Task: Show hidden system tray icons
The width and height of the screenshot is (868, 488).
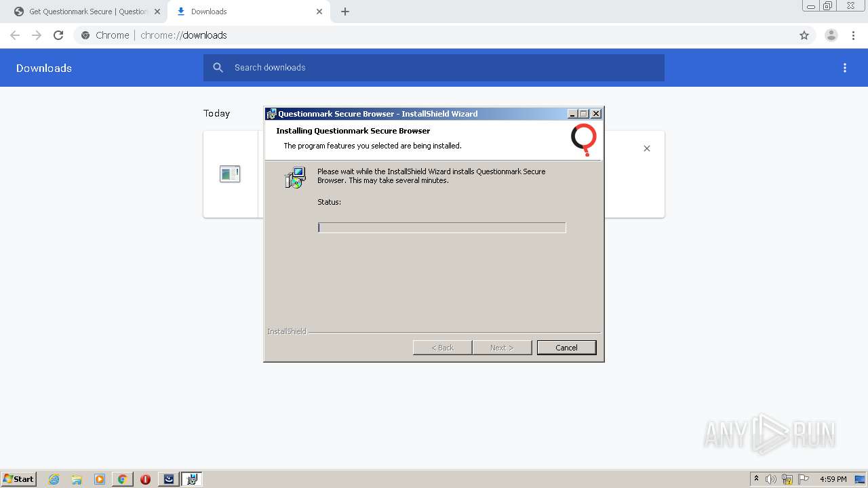Action: tap(756, 479)
